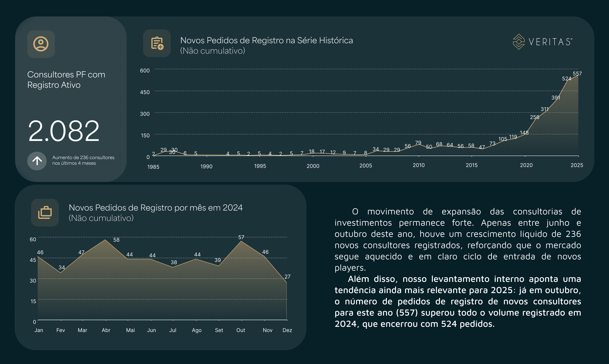
Task: Click 'Consultores PF com Registro Ativo' heading
Action: coord(66,80)
